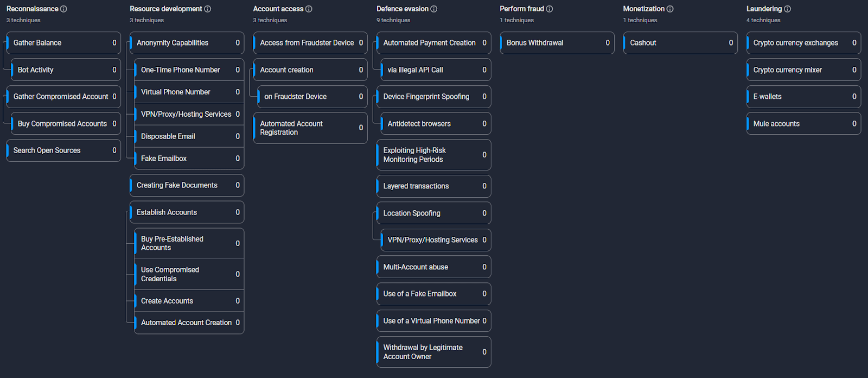Open the Crypto currency mixer card
Viewport: 868px width, 378px height.
[803, 70]
